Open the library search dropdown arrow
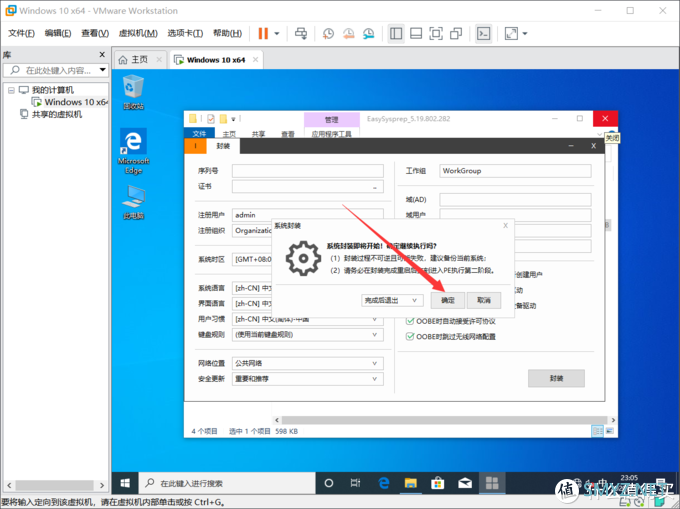Image resolution: width=680 pixels, height=509 pixels. pyautogui.click(x=103, y=70)
